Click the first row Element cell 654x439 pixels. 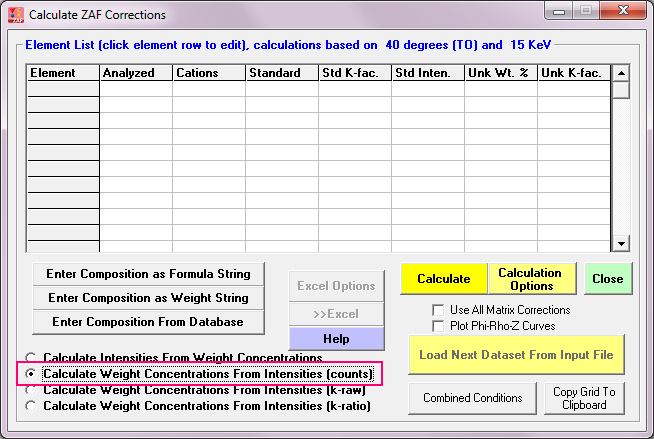click(x=63, y=89)
